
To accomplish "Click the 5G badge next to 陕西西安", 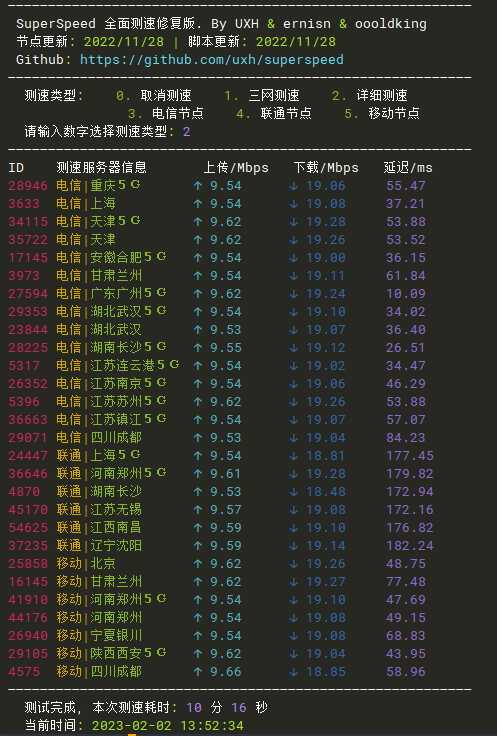I will [x=155, y=652].
